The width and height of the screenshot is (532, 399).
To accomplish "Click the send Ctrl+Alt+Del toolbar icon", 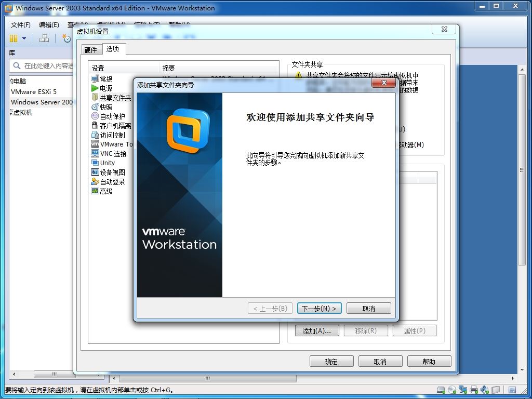I will [44, 38].
